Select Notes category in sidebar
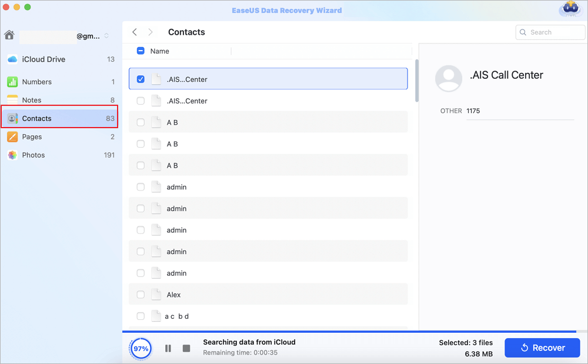The height and width of the screenshot is (364, 588). (x=60, y=100)
